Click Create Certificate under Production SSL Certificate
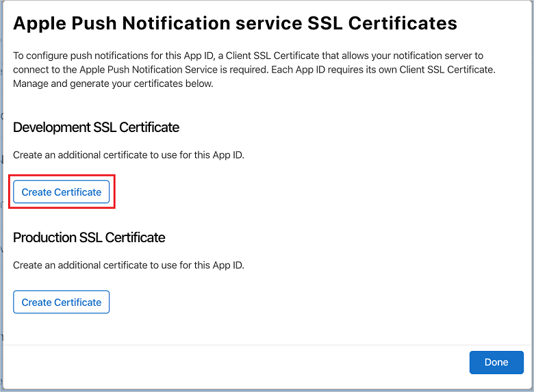Image resolution: width=534 pixels, height=392 pixels. 62,302
